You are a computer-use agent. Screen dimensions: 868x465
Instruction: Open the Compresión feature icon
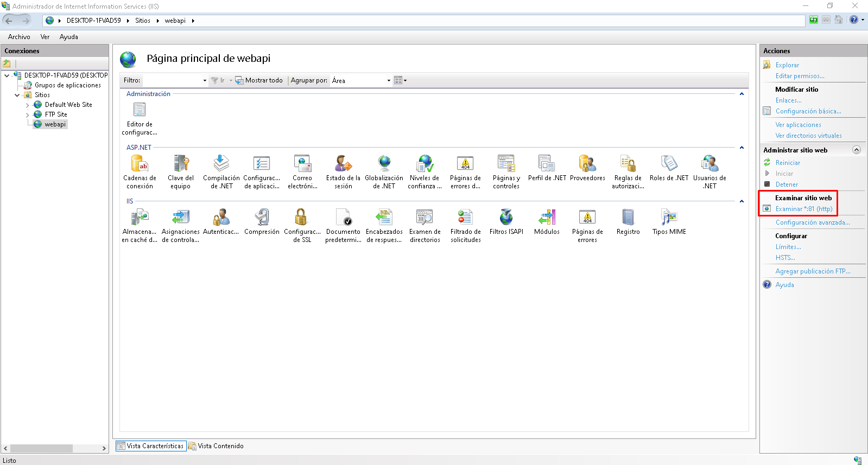262,218
